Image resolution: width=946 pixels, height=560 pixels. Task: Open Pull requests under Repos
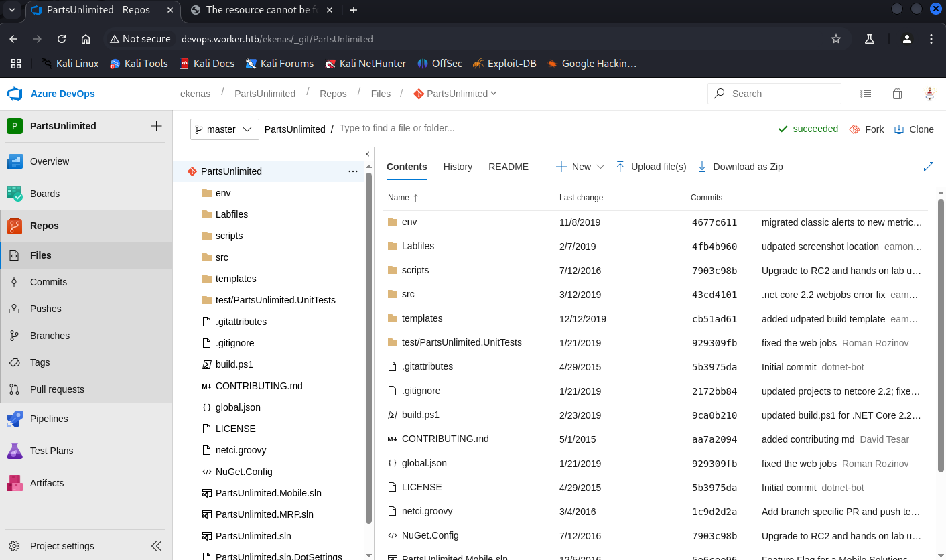[86, 389]
